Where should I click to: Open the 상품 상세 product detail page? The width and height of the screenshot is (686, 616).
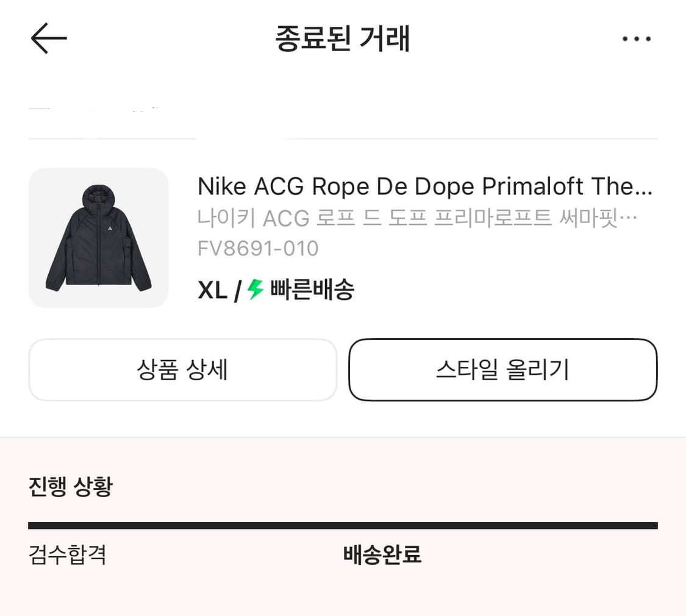click(182, 370)
